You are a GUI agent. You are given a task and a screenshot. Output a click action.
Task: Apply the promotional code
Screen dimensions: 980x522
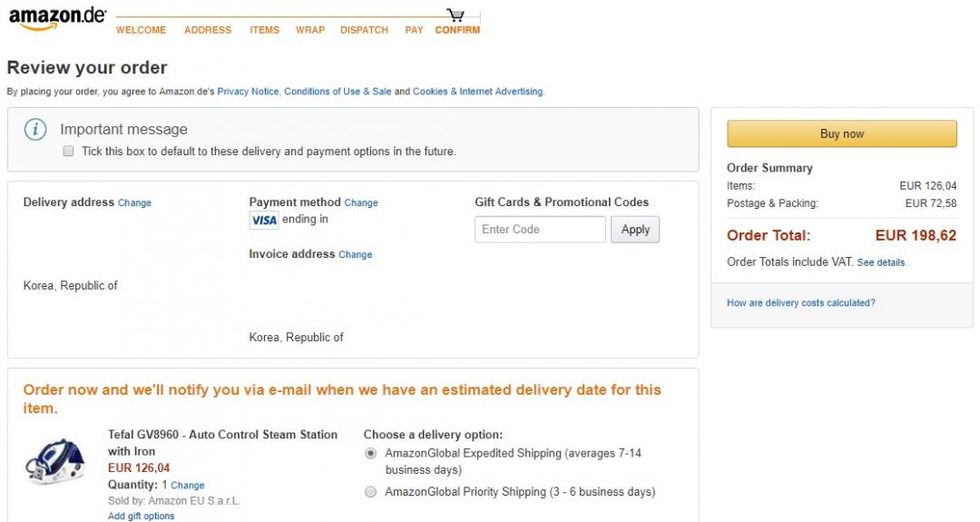(x=635, y=230)
